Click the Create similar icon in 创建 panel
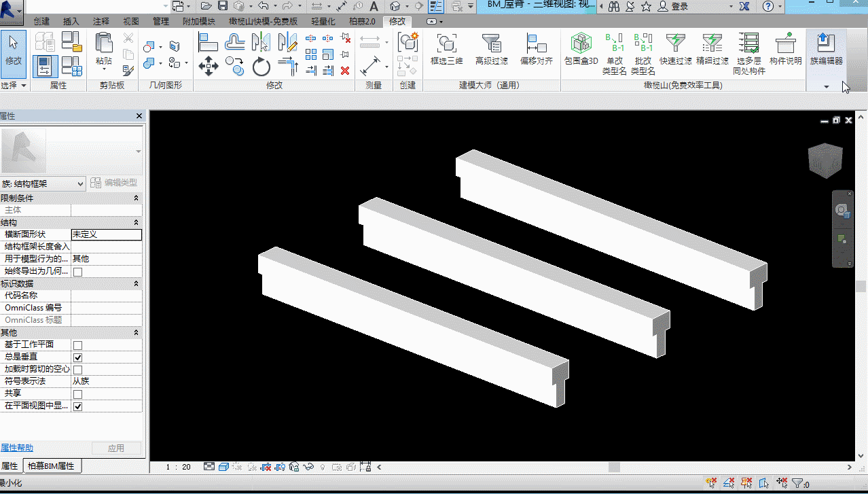Screen dimensions: 868x494 click(x=408, y=42)
